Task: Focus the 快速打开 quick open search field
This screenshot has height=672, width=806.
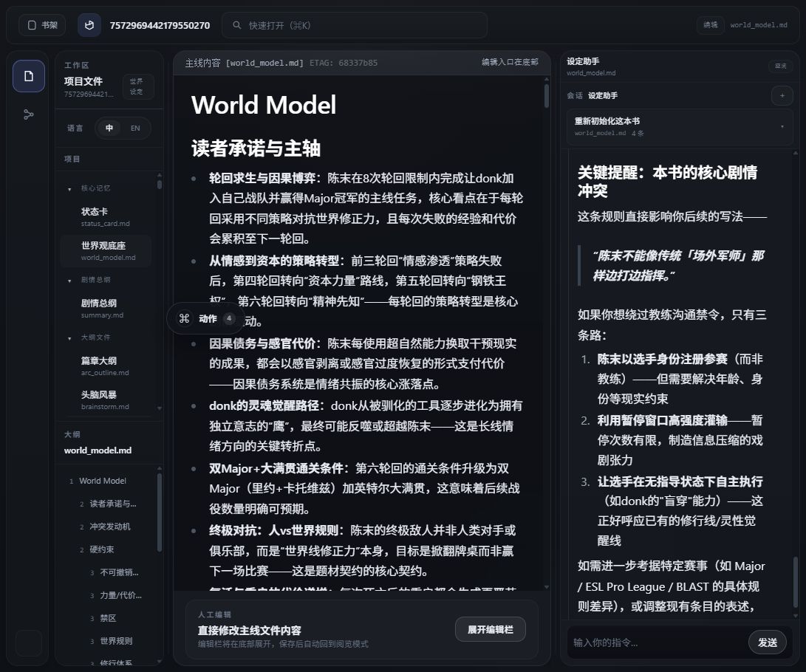Action: tap(354, 25)
